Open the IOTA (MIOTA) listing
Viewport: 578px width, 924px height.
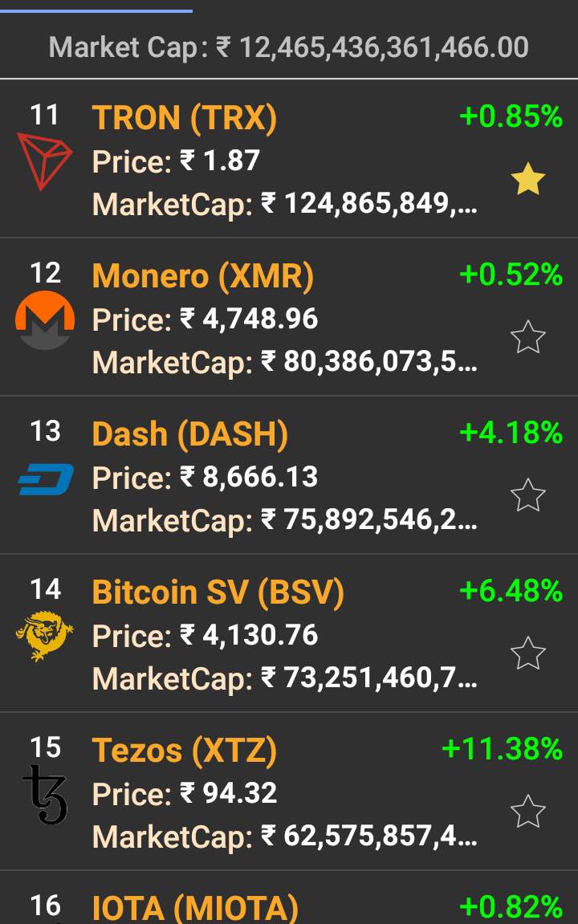coord(195,908)
